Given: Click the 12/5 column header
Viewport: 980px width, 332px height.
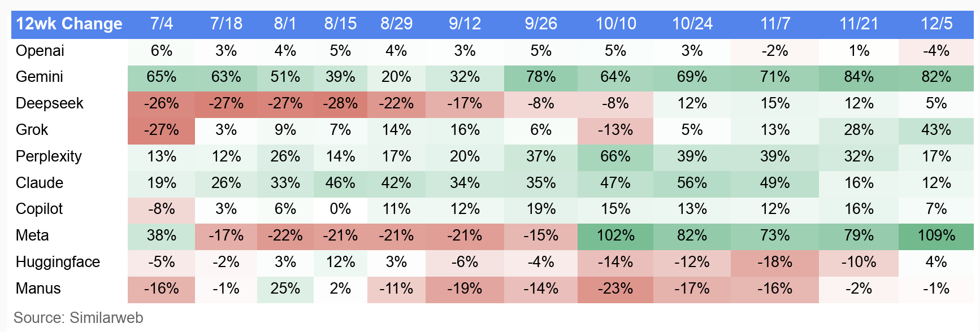Looking at the screenshot, I should pyautogui.click(x=936, y=24).
